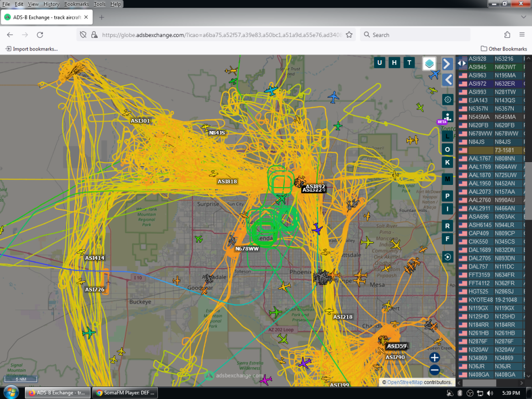Select aircraft icon labeled N678WW on map
The image size is (532, 399).
tap(232, 241)
